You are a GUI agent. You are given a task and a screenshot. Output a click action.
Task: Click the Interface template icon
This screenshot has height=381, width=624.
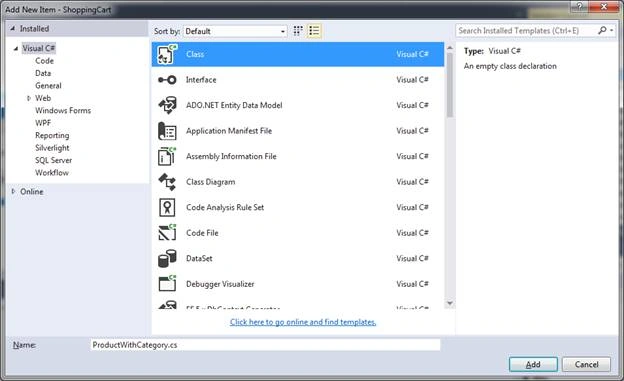[167, 80]
